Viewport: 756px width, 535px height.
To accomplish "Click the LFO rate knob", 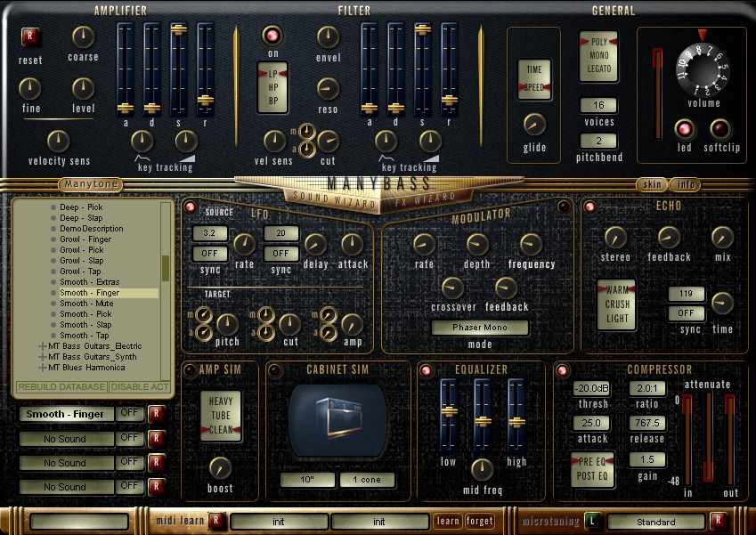I will [244, 245].
